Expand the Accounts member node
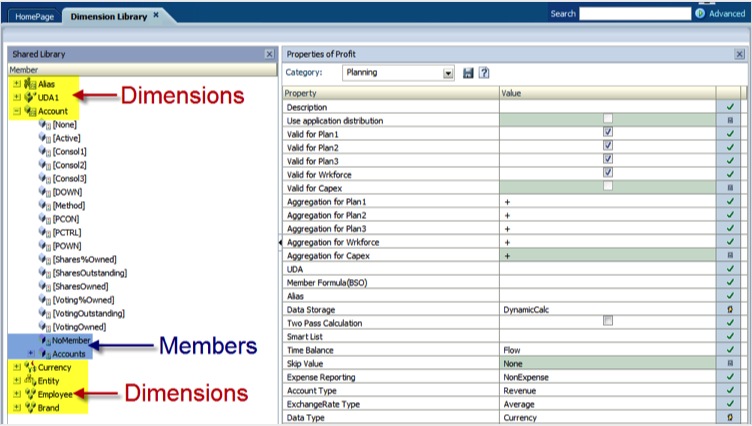 pyautogui.click(x=32, y=353)
